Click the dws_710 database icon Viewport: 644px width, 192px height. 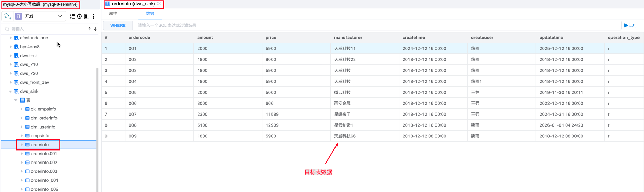pyautogui.click(x=16, y=64)
